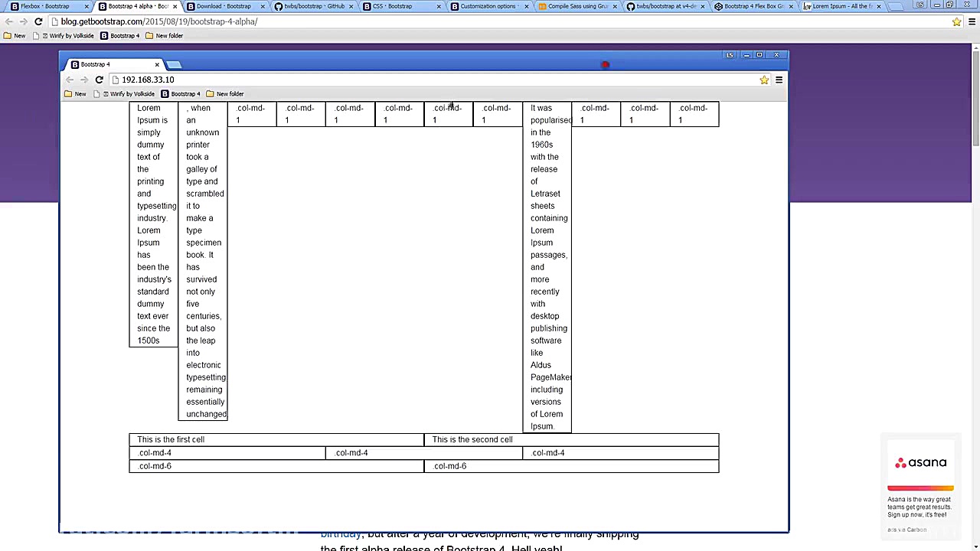The width and height of the screenshot is (980, 551).
Task: Switch to the 'Compile Sass using Grunt' tab
Action: (x=577, y=6)
